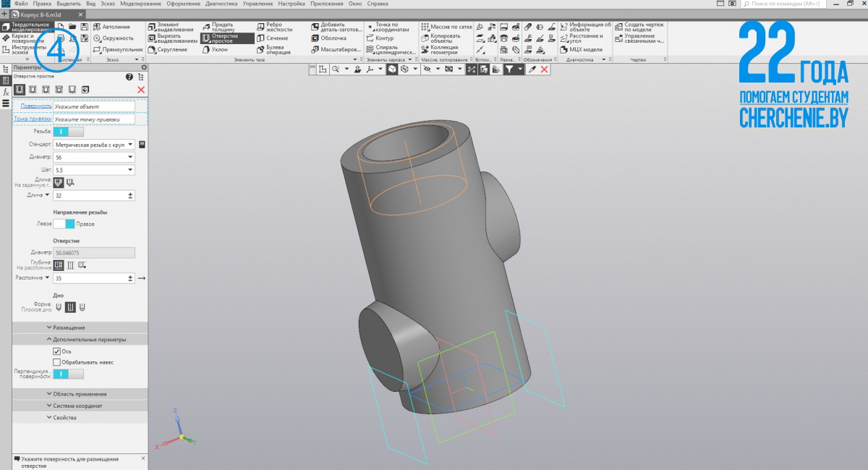Viewport: 868px width, 470px height.
Task: Click the Поверхность link
Action: tap(36, 106)
